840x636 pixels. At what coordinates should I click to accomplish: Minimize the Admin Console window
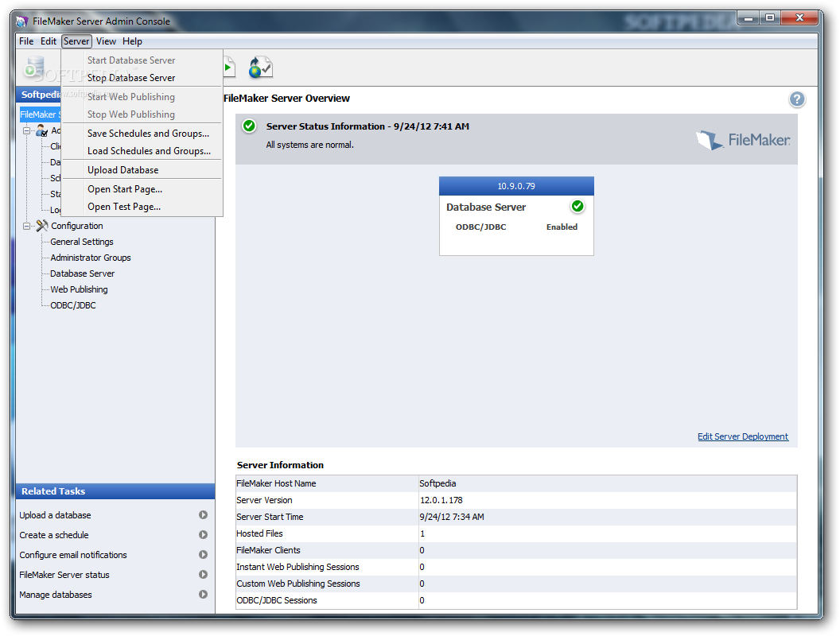[x=749, y=17]
